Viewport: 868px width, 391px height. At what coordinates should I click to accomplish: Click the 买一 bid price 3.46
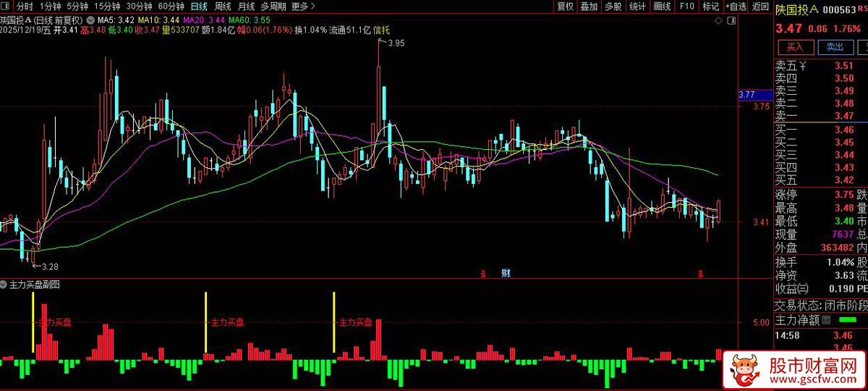tap(843, 130)
